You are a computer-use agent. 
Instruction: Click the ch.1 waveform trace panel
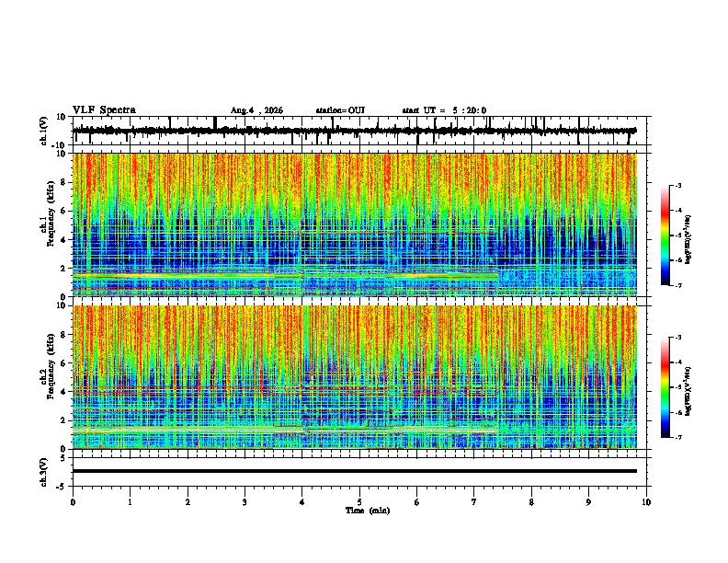pyautogui.click(x=361, y=131)
